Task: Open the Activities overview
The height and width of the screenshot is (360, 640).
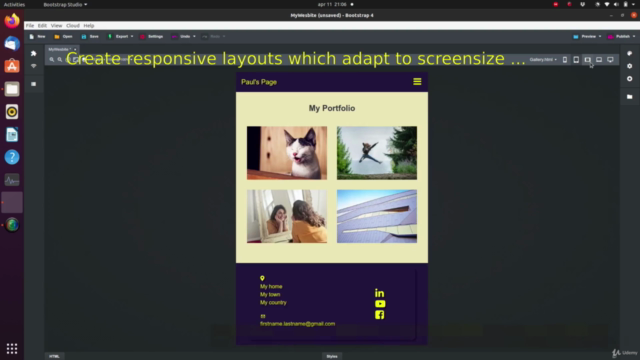Action: click(14, 4)
